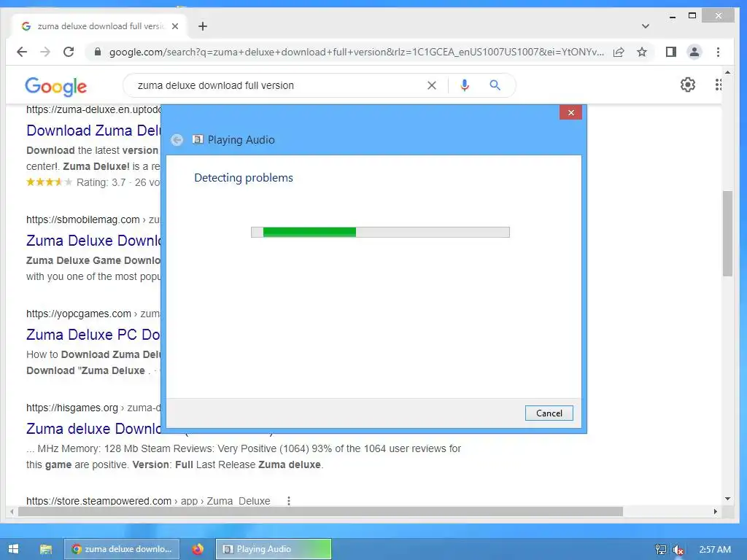Switch to Chrome taskbar button

click(x=122, y=549)
